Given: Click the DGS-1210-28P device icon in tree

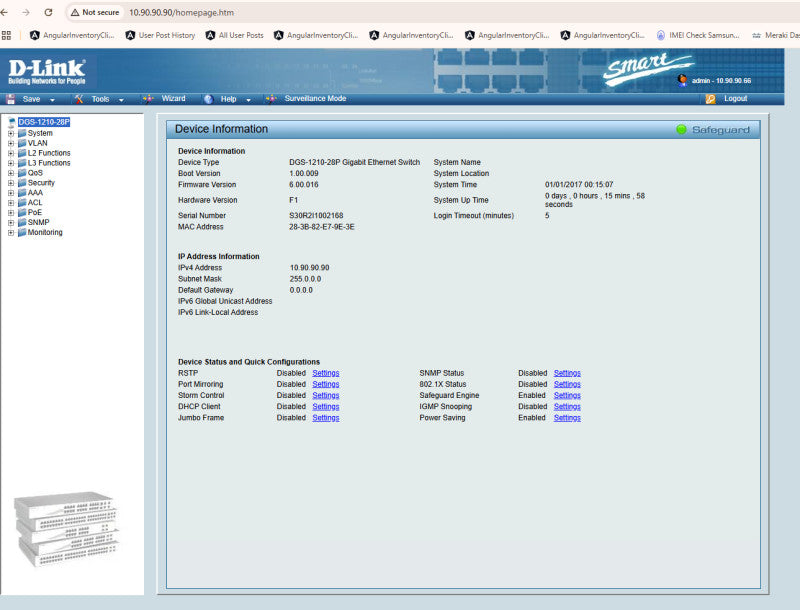Looking at the screenshot, I should [x=12, y=122].
